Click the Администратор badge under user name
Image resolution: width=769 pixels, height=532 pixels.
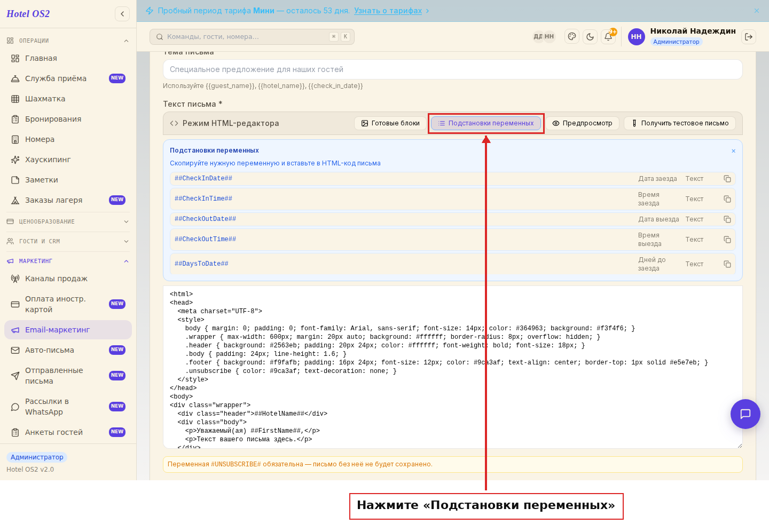tap(676, 42)
